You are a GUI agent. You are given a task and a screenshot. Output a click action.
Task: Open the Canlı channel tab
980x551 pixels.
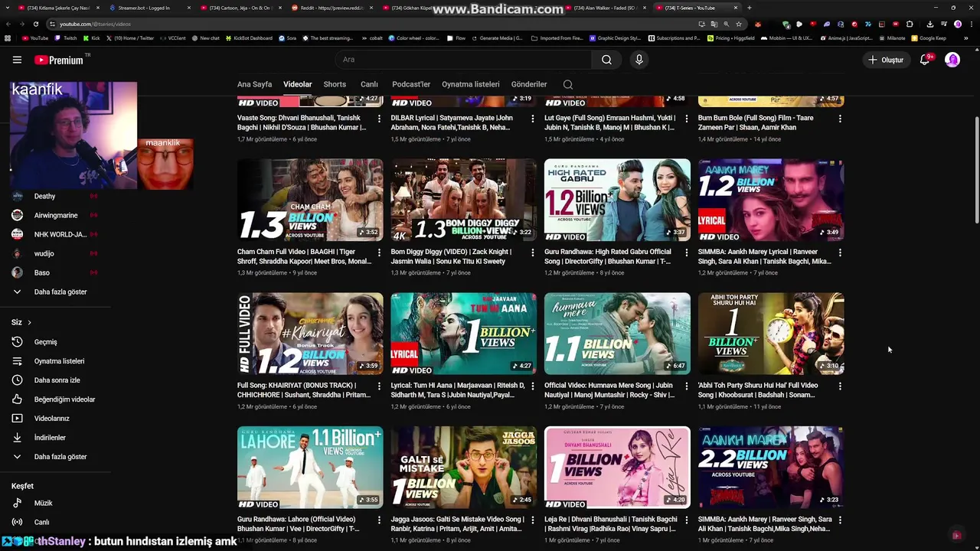click(369, 84)
